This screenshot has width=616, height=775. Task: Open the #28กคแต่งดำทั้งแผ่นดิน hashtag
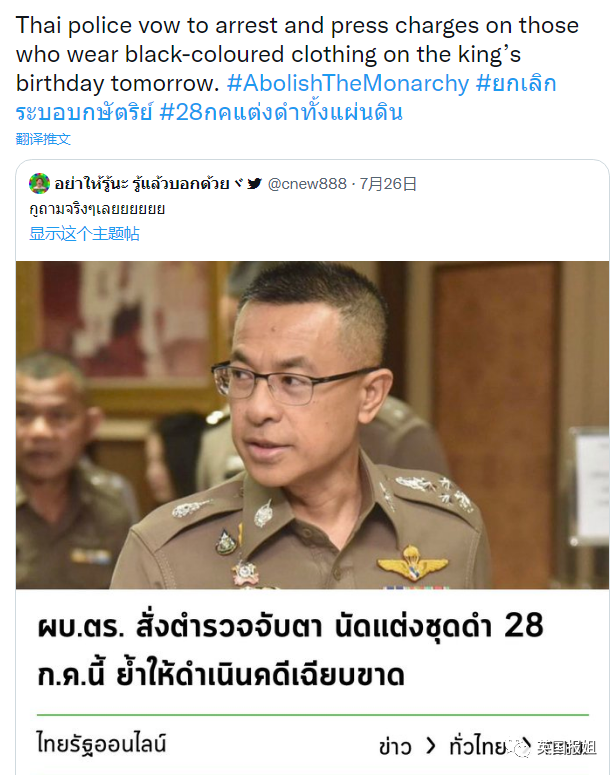point(281,112)
